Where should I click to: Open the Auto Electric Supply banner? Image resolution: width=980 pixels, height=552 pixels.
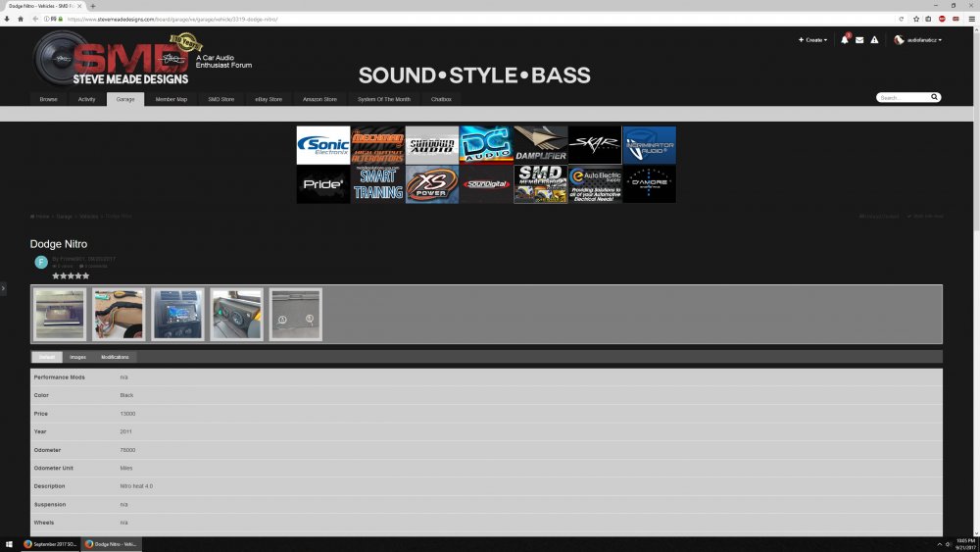coord(595,183)
